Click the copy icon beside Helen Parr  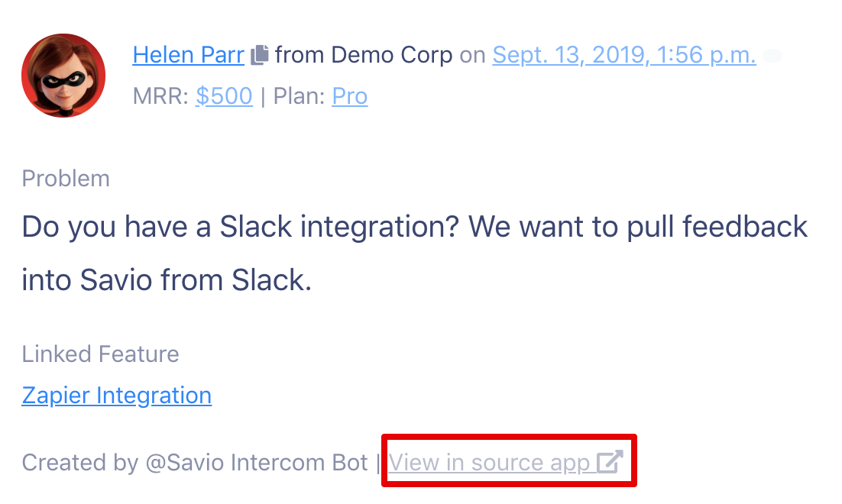[x=260, y=55]
